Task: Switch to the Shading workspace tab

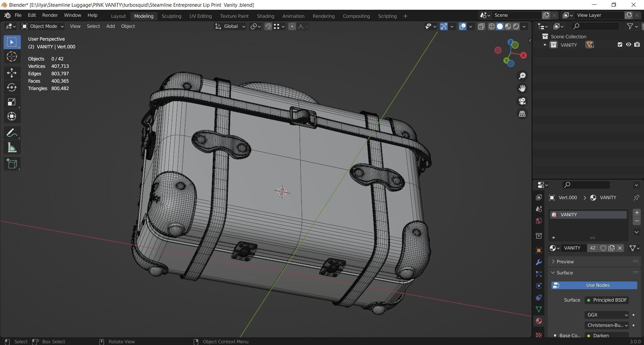Action: (265, 16)
